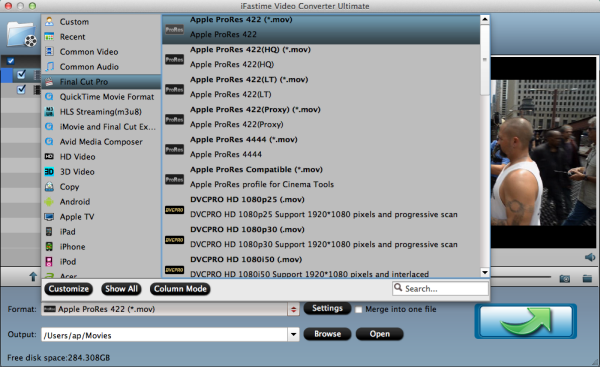
Task: Open iMovie and Final Cut Express category
Action: (x=101, y=127)
